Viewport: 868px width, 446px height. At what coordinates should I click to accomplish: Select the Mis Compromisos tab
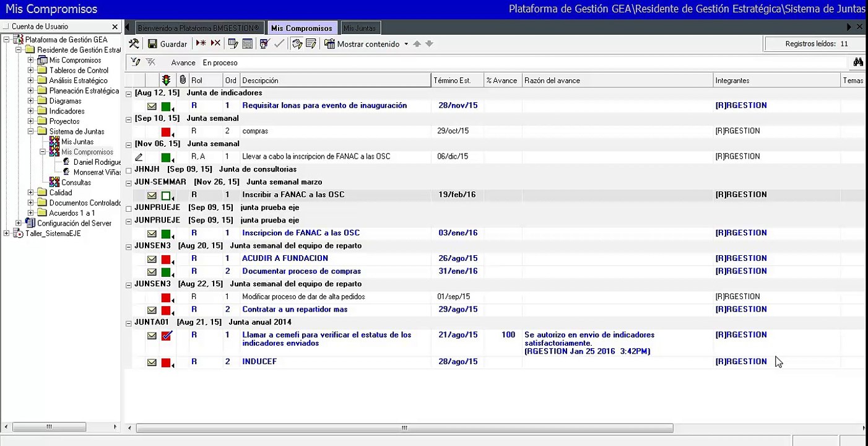coord(302,28)
